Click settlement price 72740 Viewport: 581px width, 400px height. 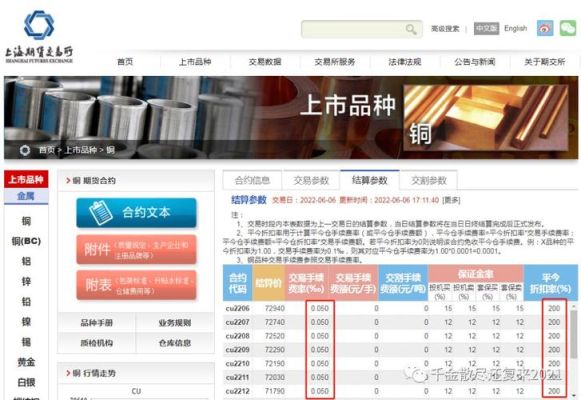(275, 322)
